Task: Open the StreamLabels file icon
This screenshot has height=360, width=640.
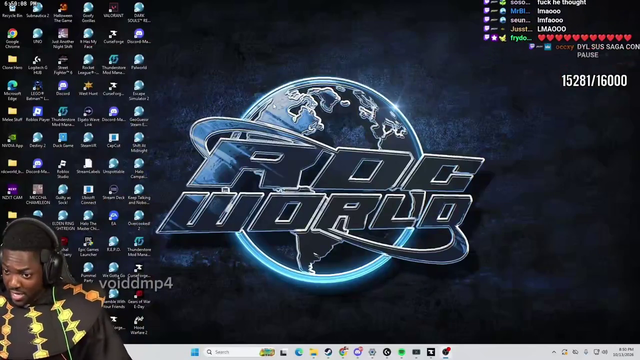Action: point(88,167)
